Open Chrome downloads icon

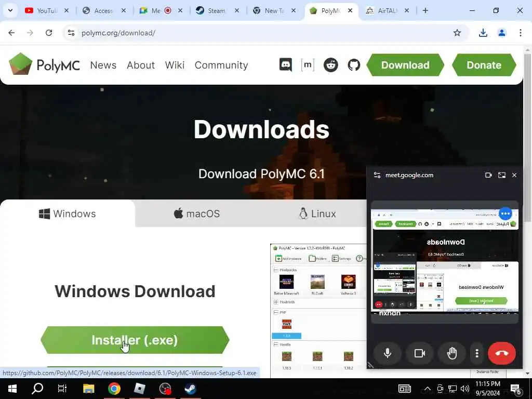pos(483,33)
